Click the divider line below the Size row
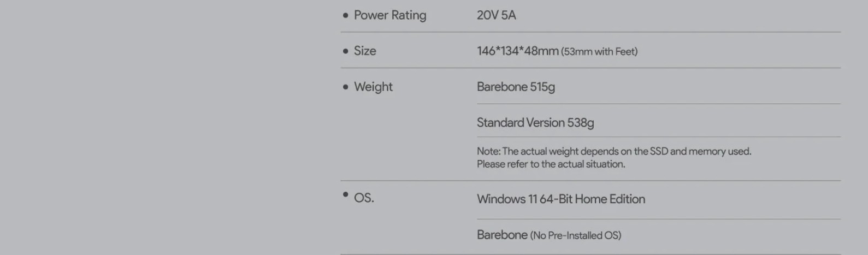 point(590,68)
